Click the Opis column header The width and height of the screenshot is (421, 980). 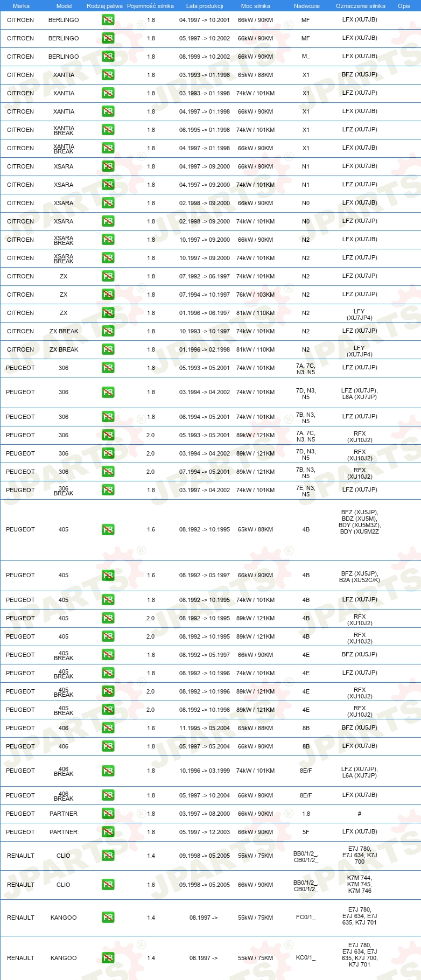point(404,6)
